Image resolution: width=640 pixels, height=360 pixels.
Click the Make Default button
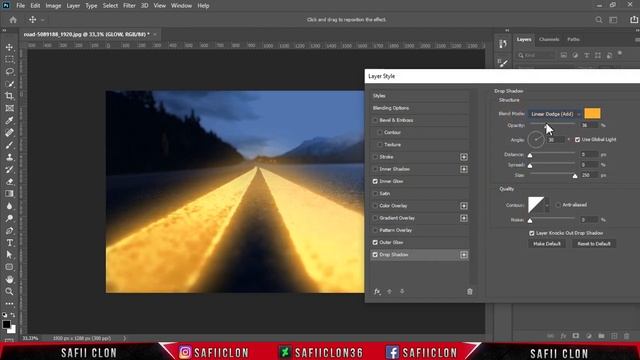tap(547, 244)
